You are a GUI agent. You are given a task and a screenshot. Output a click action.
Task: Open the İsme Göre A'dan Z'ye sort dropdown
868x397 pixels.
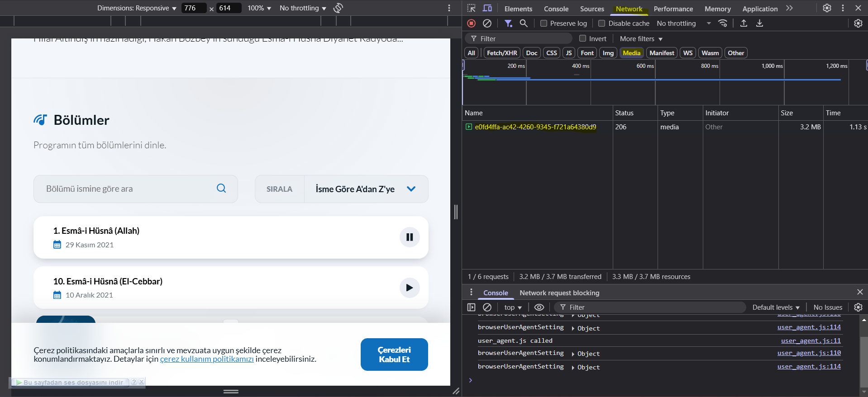click(366, 189)
